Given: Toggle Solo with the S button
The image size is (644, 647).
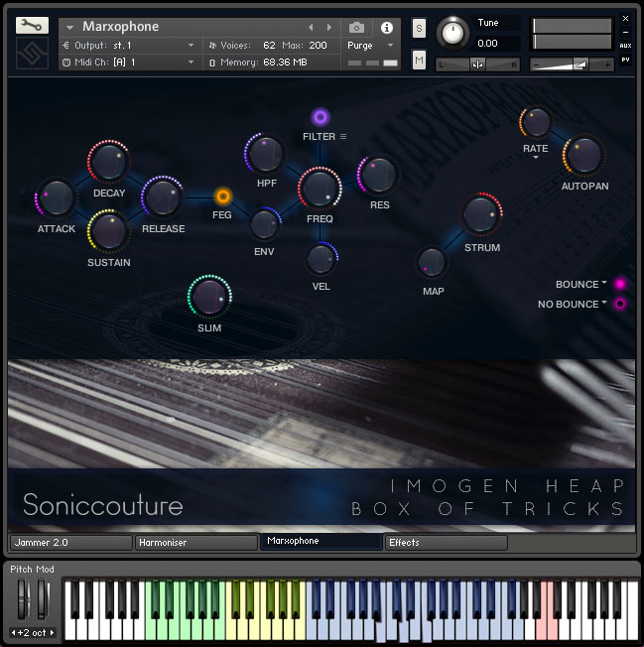Looking at the screenshot, I should click(419, 28).
